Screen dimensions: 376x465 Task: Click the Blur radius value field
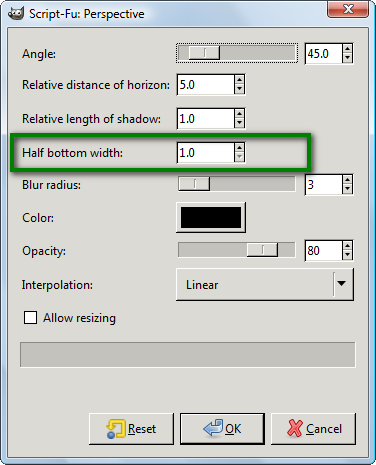pyautogui.click(x=323, y=184)
